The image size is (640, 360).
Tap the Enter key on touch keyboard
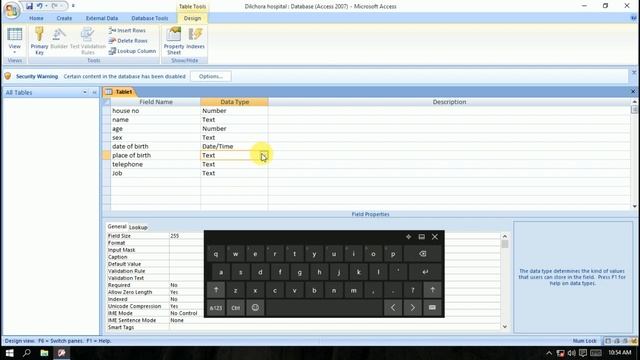[425, 272]
